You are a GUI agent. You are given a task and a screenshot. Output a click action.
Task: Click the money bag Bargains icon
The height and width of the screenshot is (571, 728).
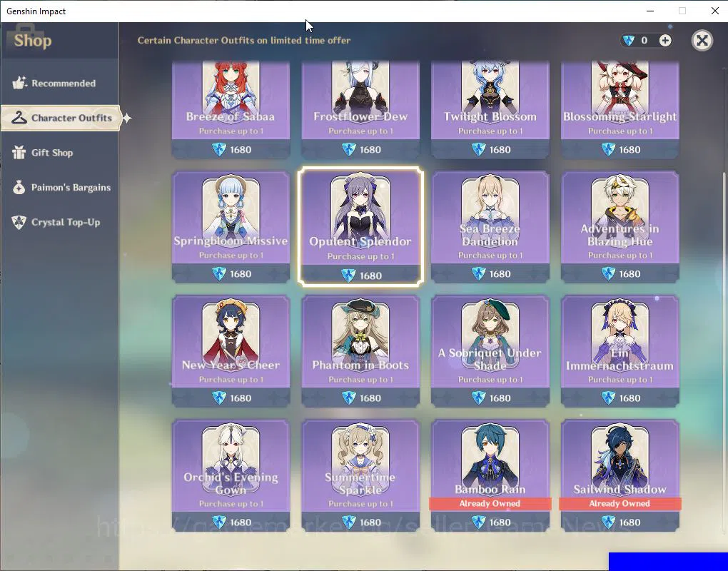click(x=19, y=187)
